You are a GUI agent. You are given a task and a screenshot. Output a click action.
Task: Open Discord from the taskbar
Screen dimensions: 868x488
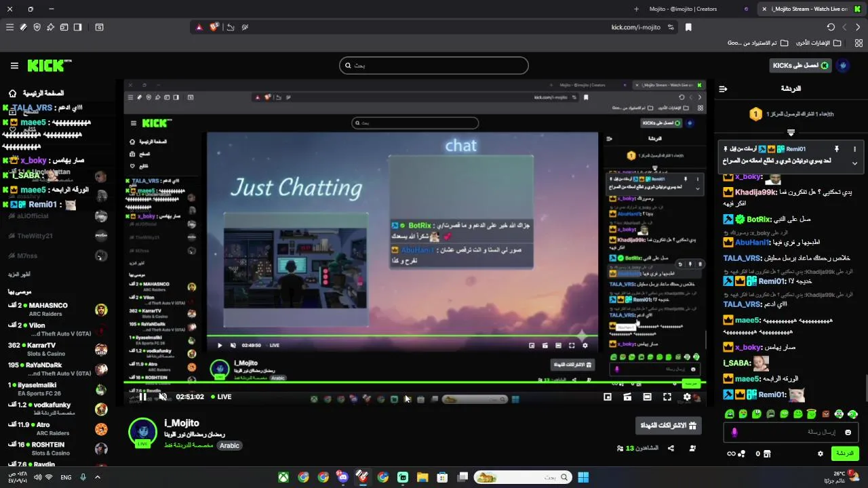[x=342, y=477]
